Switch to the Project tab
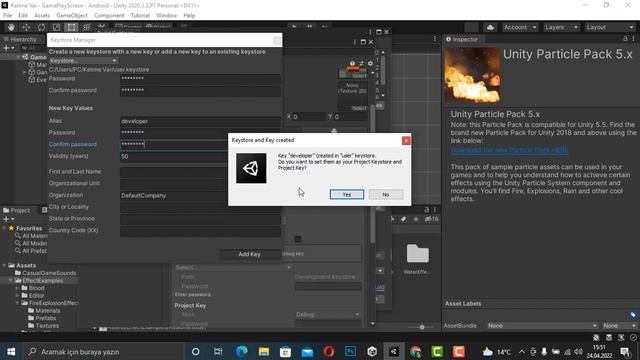 click(x=17, y=210)
